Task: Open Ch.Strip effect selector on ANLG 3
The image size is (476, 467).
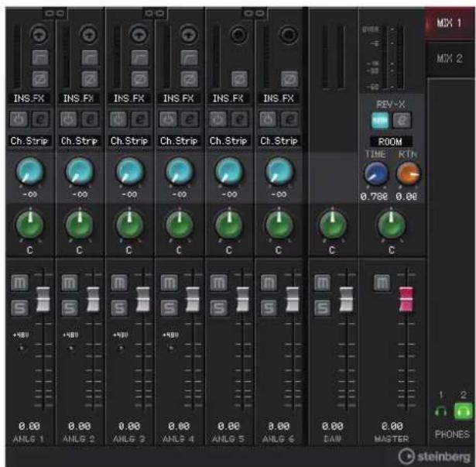Action: (x=129, y=141)
